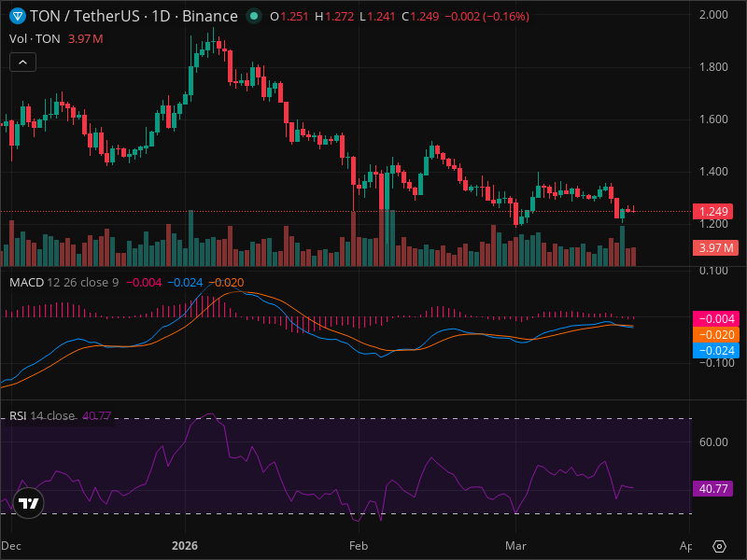Click the 1.600 price scale value
This screenshot has width=747, height=560.
[x=713, y=119]
